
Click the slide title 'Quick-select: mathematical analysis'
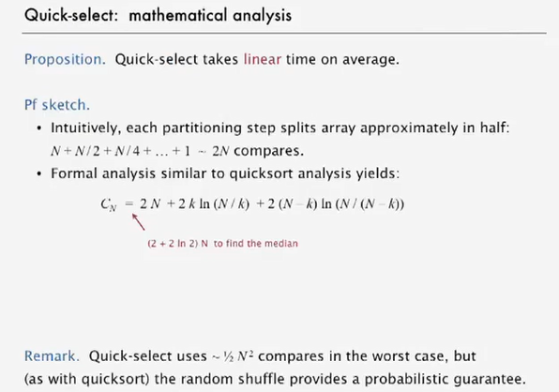point(158,16)
